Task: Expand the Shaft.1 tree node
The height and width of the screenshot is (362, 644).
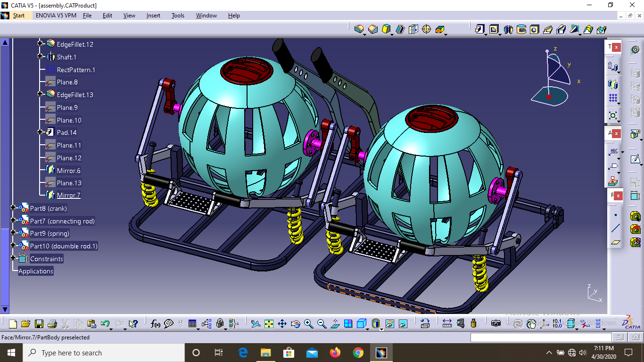Action: tap(40, 57)
